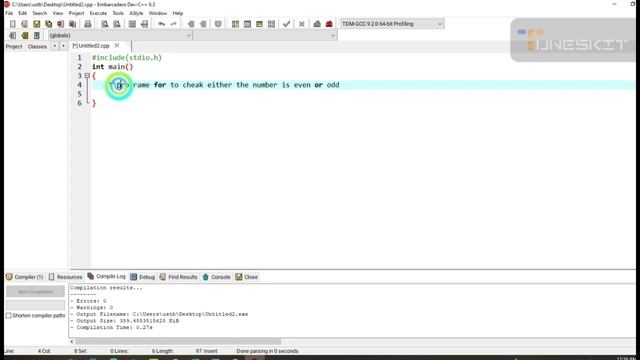This screenshot has height=360, width=640.
Task: Switch to the Compiler (1) tab
Action: [25, 277]
